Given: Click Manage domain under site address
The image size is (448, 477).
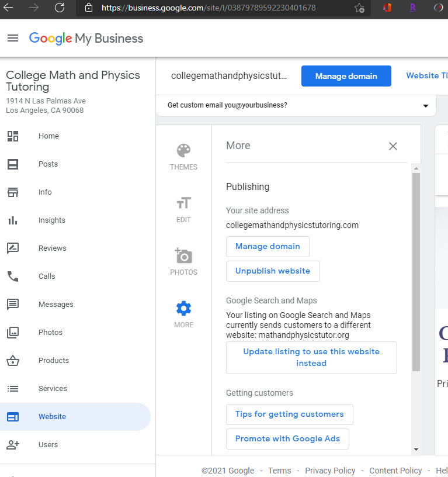Looking at the screenshot, I should (x=268, y=247).
